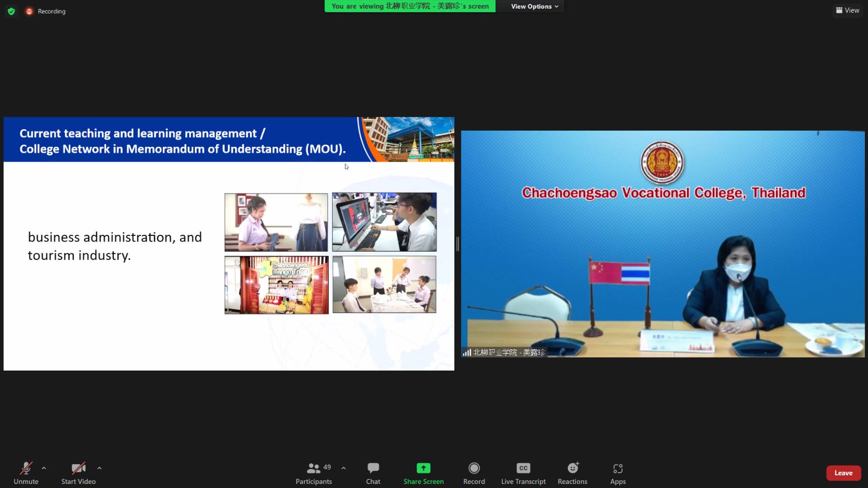The height and width of the screenshot is (488, 868).
Task: Start recording with Record button
Action: tap(474, 473)
